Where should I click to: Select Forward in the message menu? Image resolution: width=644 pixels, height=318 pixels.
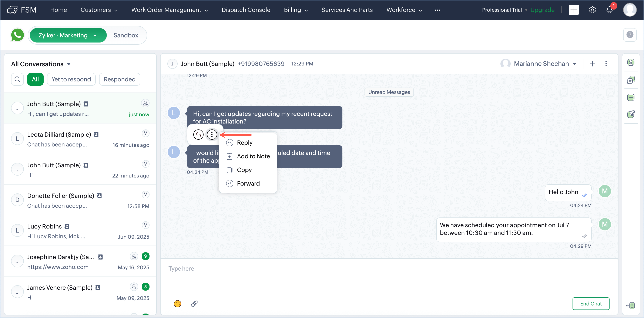click(x=248, y=183)
